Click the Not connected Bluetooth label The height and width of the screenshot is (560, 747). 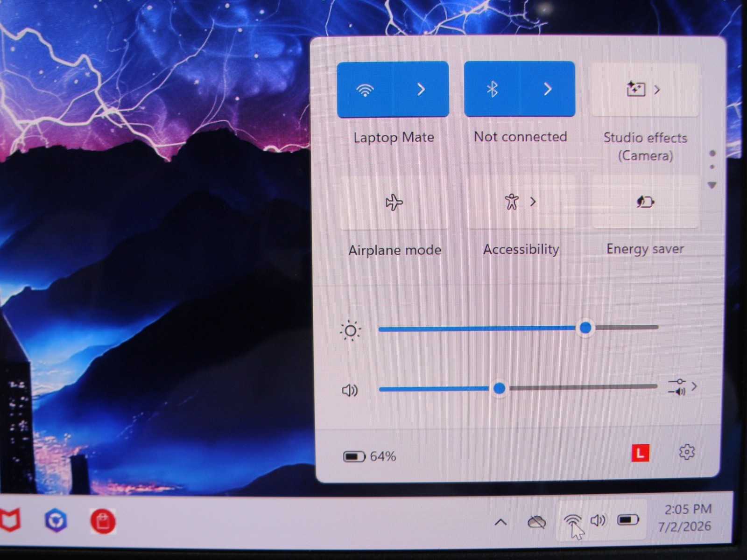pyautogui.click(x=520, y=137)
